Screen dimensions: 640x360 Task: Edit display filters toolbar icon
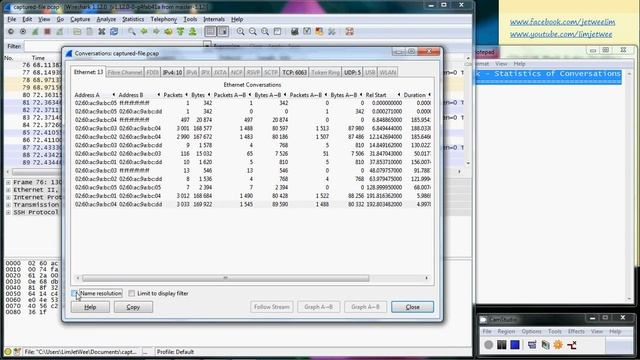(x=307, y=31)
